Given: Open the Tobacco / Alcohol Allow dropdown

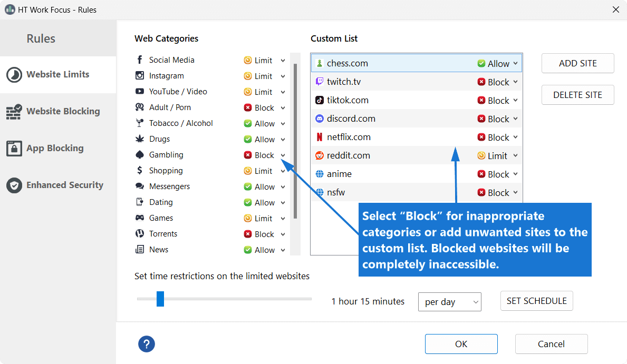Looking at the screenshot, I should (x=264, y=123).
